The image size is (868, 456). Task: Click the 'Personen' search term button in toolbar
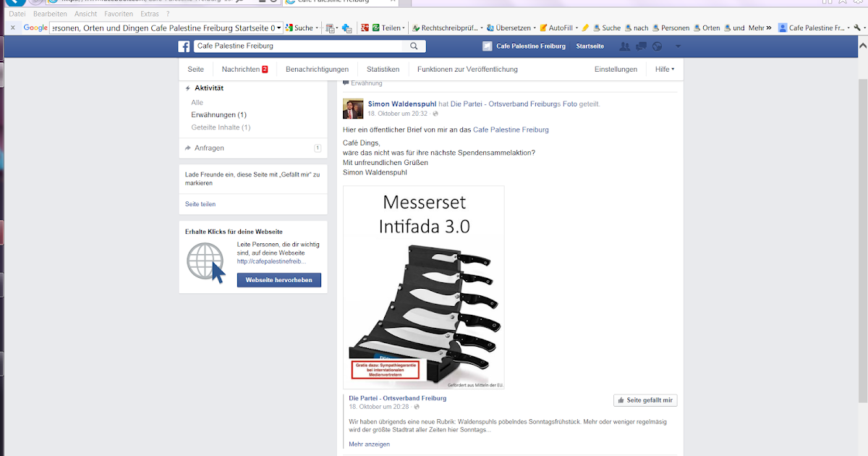click(x=671, y=28)
